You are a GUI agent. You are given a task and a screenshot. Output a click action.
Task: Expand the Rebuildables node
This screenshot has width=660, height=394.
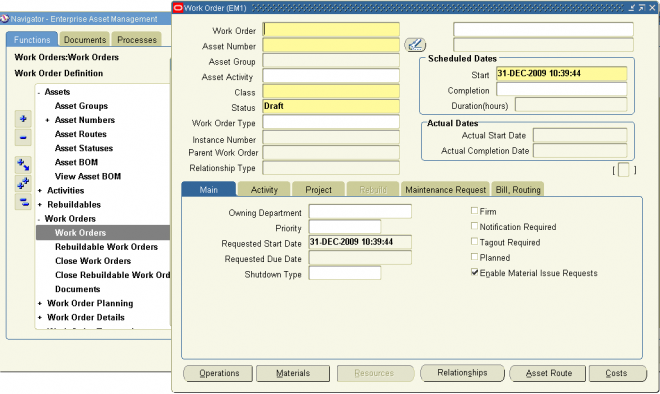point(40,205)
